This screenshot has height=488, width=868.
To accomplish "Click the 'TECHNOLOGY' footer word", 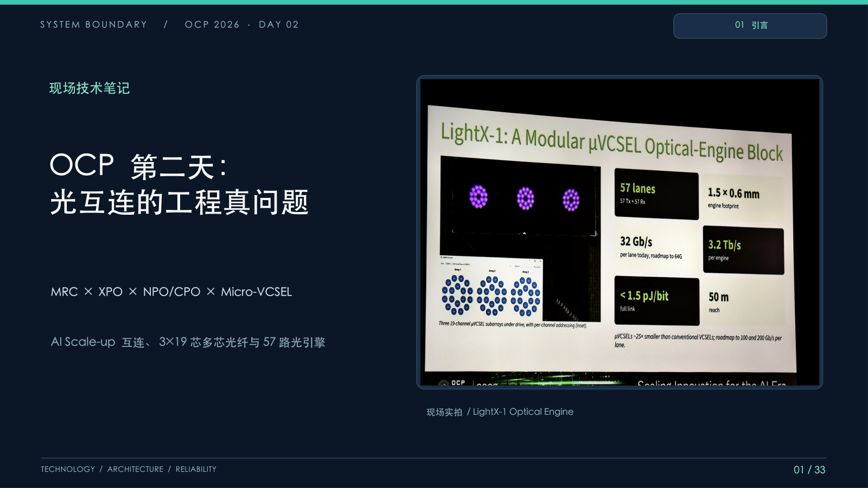I will 68,469.
